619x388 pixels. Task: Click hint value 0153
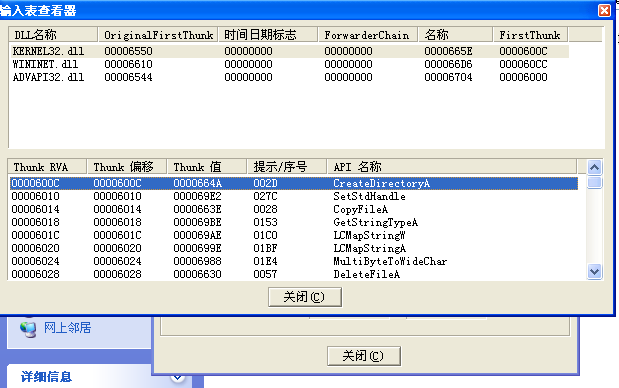[265, 222]
